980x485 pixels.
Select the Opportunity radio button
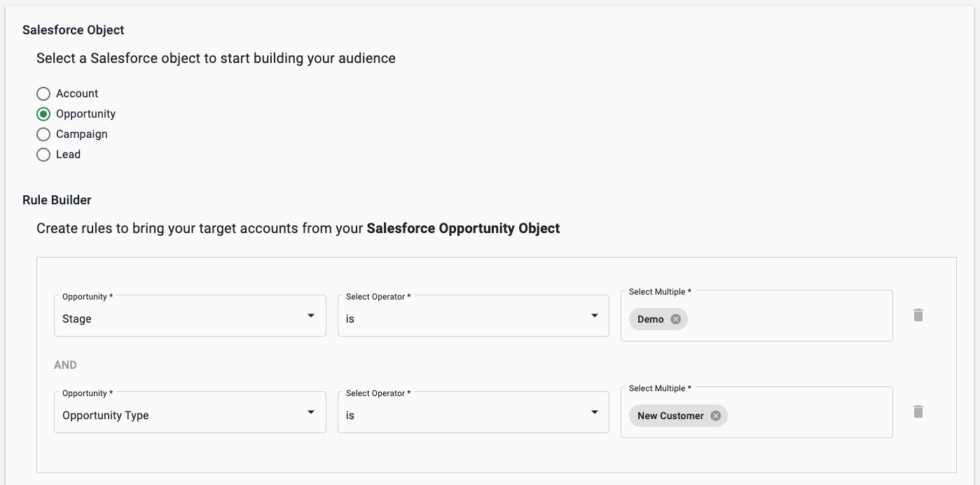tap(43, 114)
